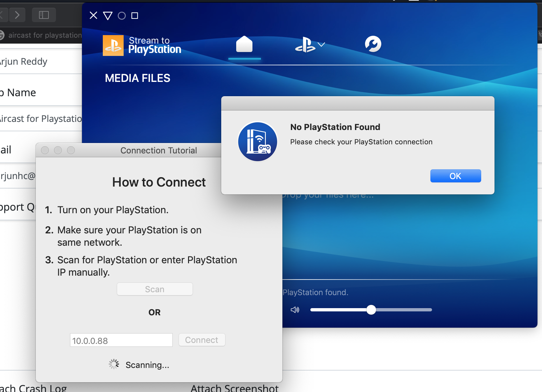Viewport: 542px width, 392px height.
Task: Click the 'No PlayStation Found' title
Action: click(x=335, y=127)
